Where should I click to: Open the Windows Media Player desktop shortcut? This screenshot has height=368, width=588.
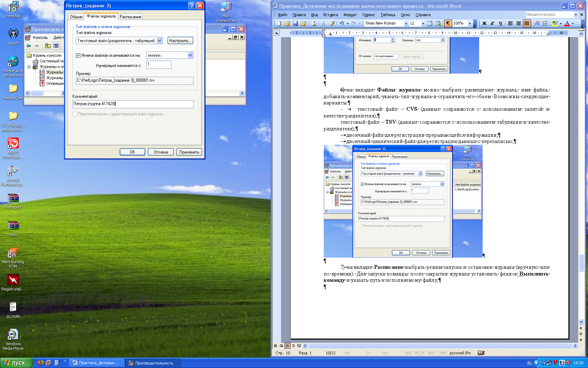13,339
